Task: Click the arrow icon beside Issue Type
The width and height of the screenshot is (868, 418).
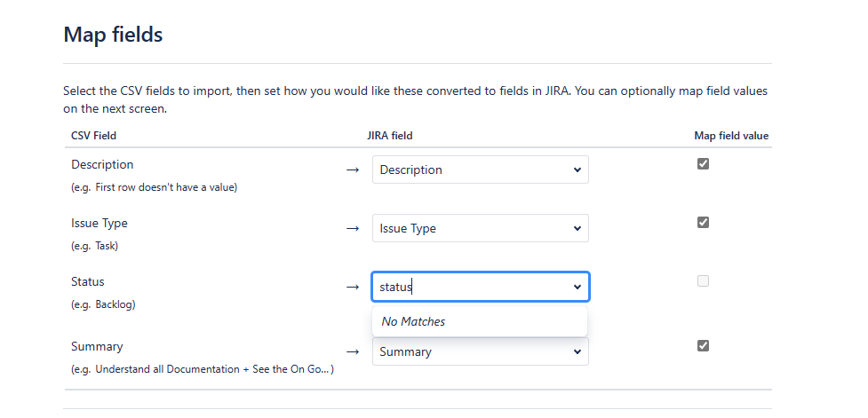Action: [x=353, y=228]
